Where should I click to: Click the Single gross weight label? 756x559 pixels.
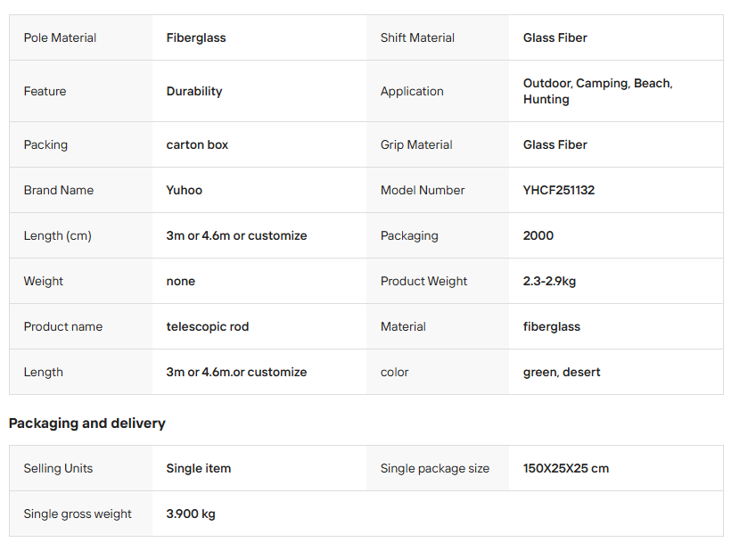click(78, 514)
